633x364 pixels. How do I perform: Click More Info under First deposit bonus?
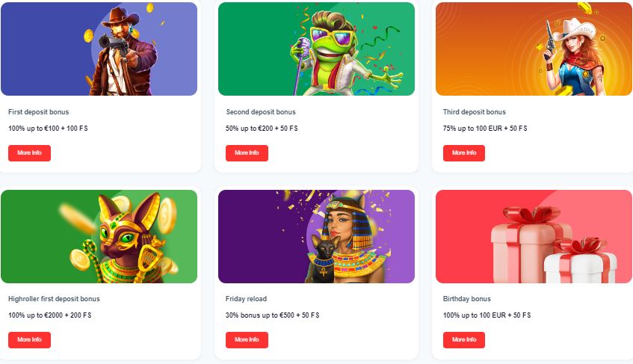coord(29,153)
